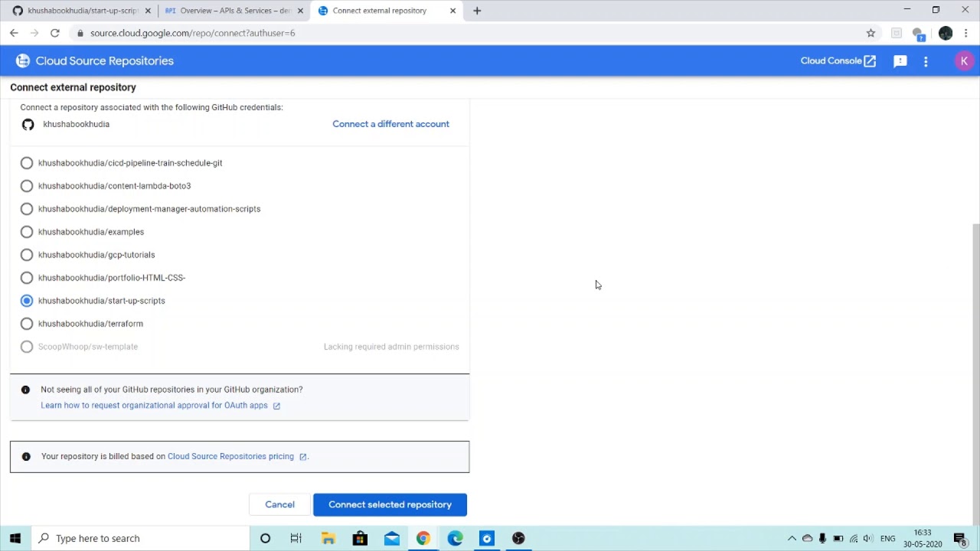Click the ENG language indicator

(887, 538)
